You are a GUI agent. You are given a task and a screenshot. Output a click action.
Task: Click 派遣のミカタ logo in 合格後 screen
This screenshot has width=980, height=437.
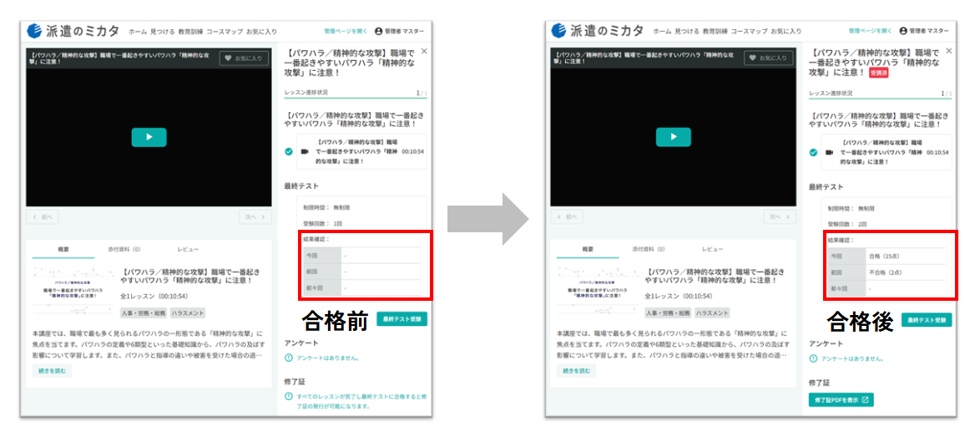599,31
